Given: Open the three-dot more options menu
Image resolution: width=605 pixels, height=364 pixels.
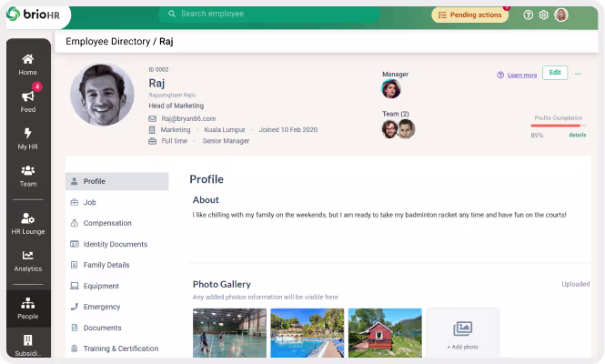Looking at the screenshot, I should [x=578, y=74].
